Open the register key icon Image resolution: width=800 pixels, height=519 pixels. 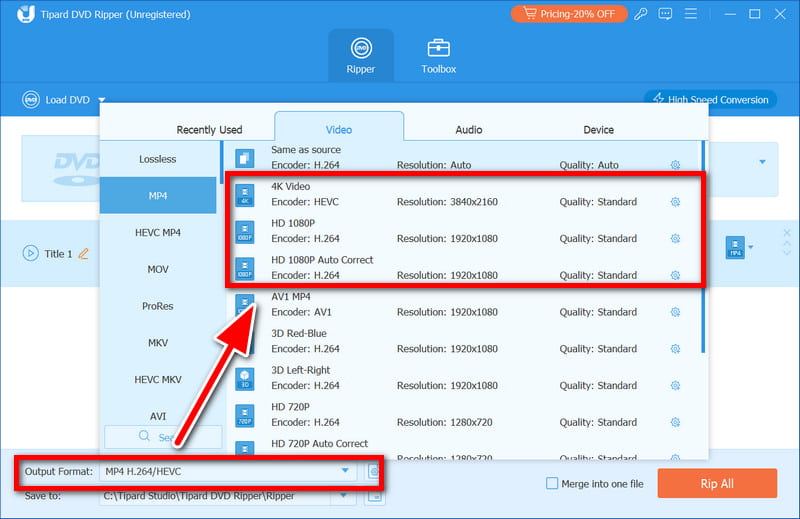click(x=641, y=14)
